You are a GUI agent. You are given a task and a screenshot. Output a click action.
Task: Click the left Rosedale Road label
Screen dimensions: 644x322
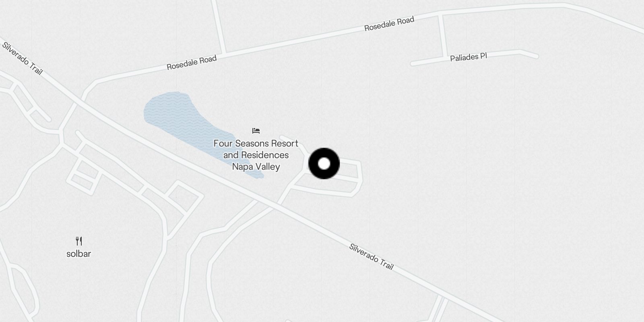[x=192, y=62]
